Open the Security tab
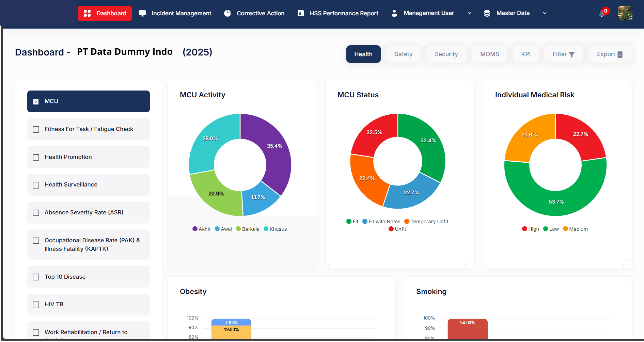 click(446, 54)
